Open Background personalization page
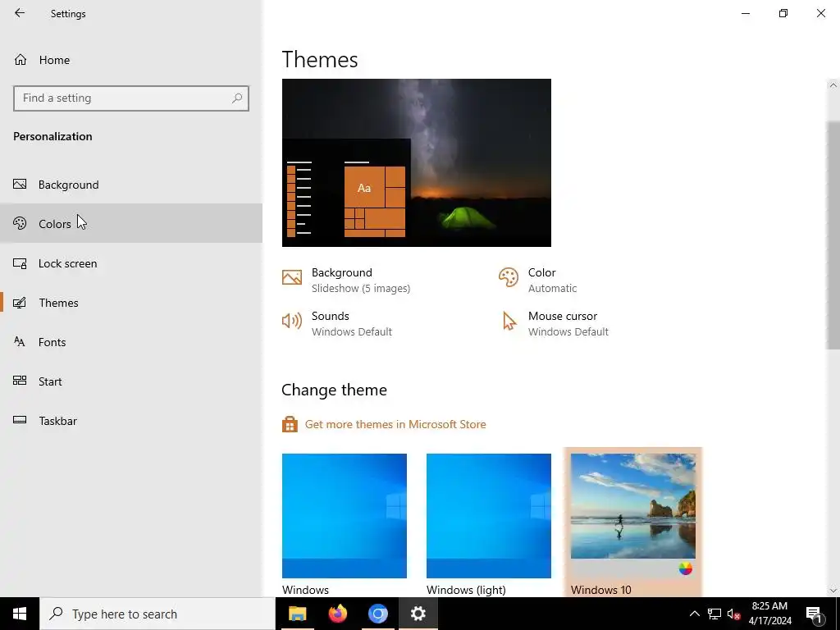 click(131, 185)
